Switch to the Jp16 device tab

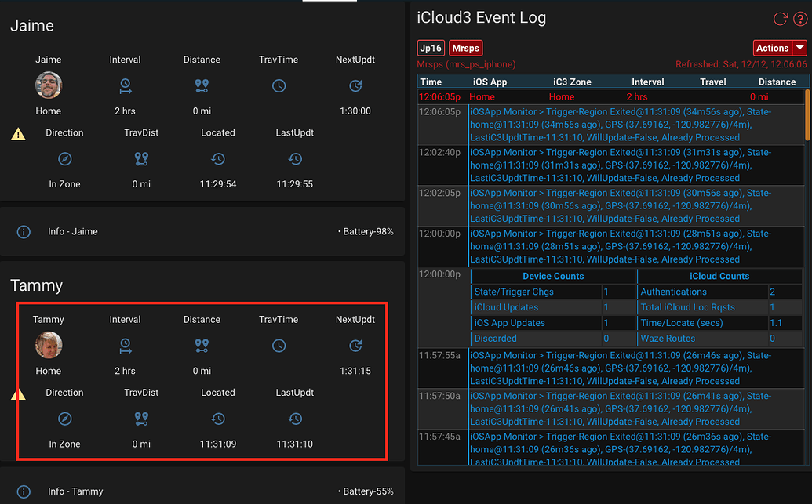click(430, 48)
